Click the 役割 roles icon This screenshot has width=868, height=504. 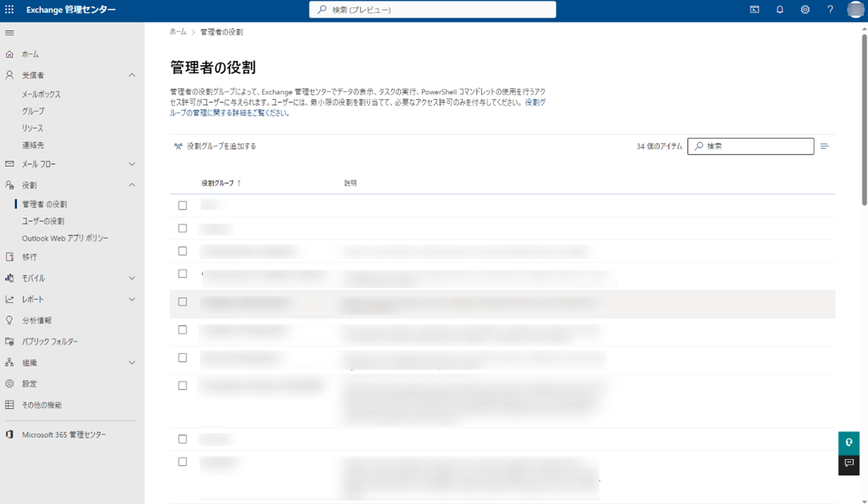[10, 185]
